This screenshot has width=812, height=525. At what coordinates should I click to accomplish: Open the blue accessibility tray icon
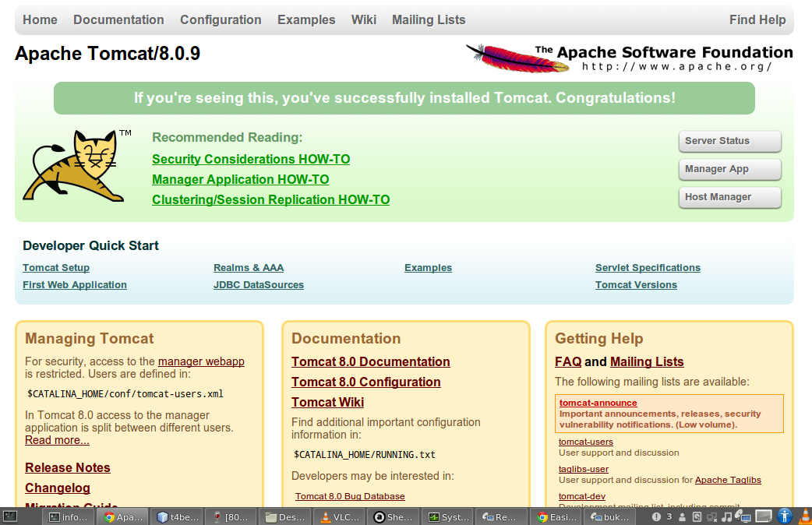tap(785, 516)
